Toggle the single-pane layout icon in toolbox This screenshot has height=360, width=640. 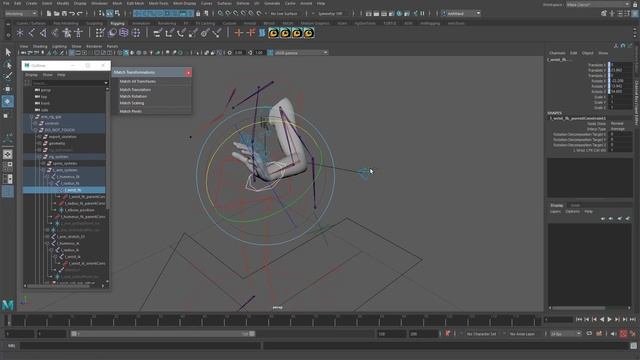8,154
